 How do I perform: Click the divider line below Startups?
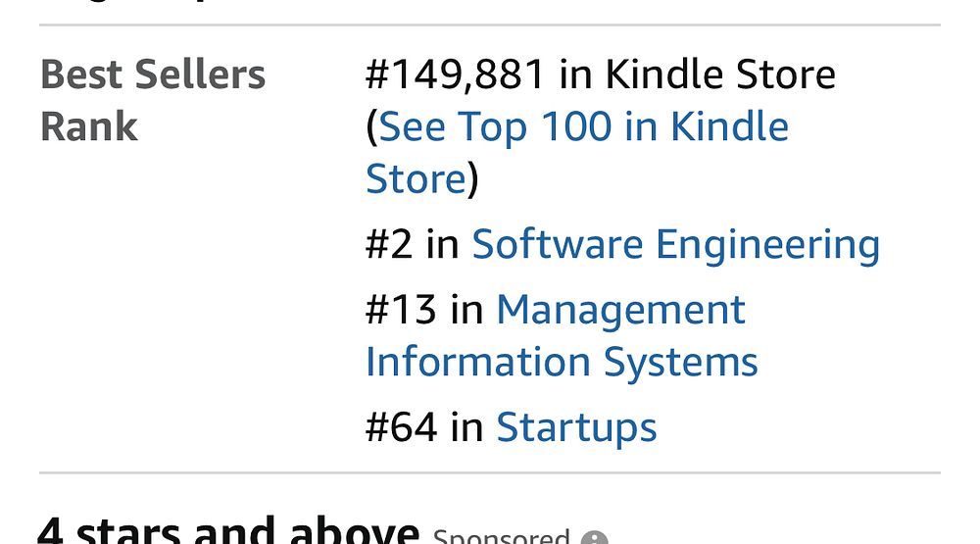coord(490,472)
